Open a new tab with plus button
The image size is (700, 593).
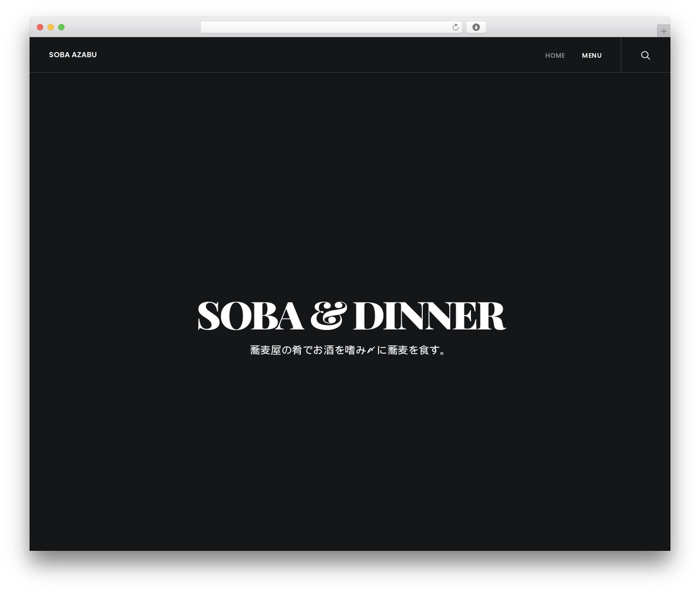(x=663, y=31)
